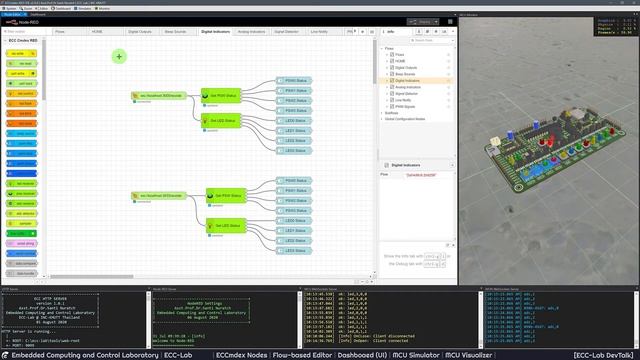Open the sidebar tabs dropdown arrow

coord(453,31)
